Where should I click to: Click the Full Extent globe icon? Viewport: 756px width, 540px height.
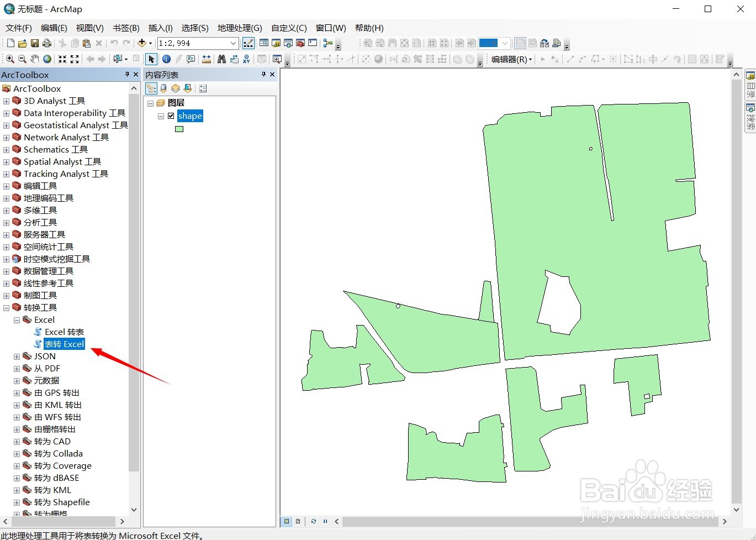click(x=47, y=59)
